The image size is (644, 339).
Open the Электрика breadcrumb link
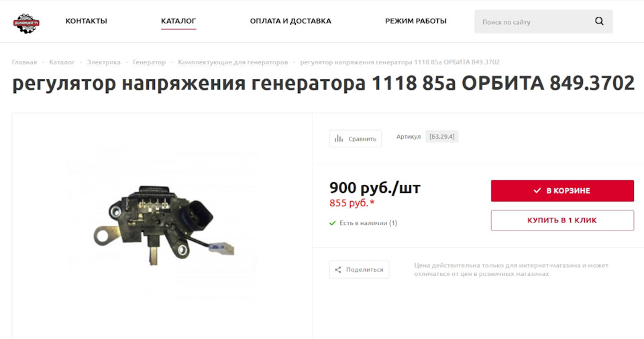point(103,62)
